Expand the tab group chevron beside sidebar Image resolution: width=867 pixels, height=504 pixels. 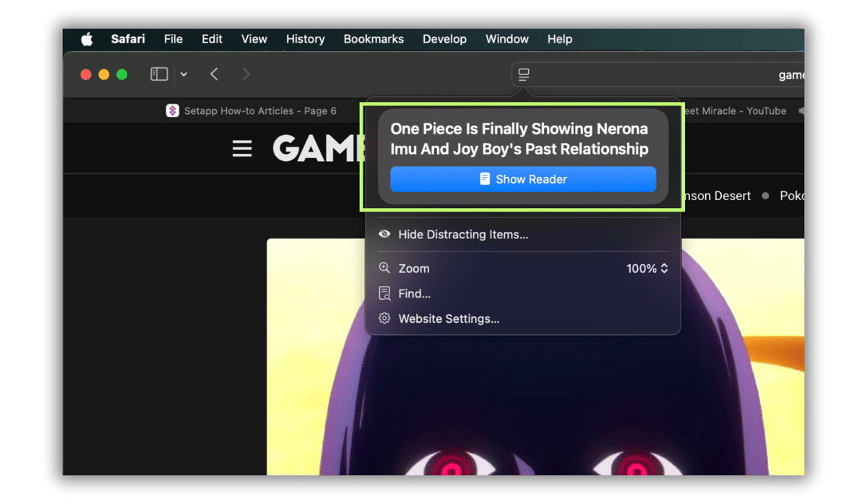click(x=184, y=74)
